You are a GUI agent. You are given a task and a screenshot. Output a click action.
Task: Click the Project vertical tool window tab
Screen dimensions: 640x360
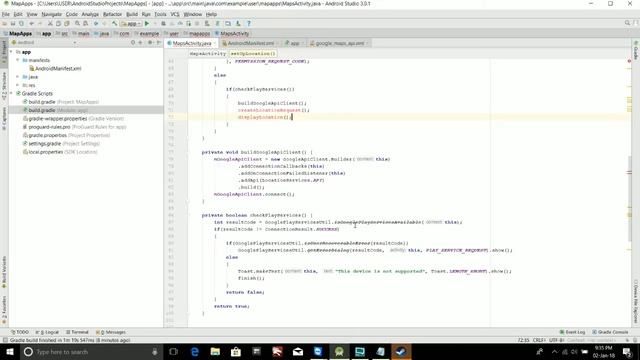(x=4, y=52)
